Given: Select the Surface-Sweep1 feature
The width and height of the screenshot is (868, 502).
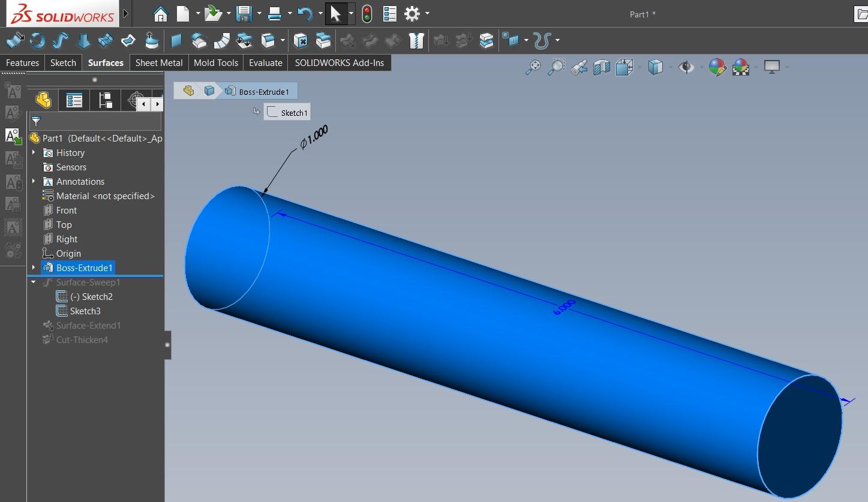Looking at the screenshot, I should [88, 282].
